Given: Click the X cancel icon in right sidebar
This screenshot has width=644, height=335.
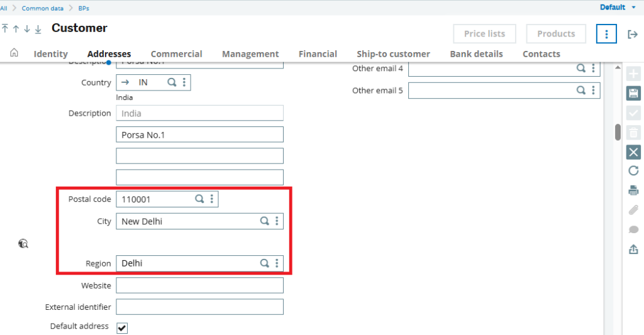Looking at the screenshot, I should point(633,151).
